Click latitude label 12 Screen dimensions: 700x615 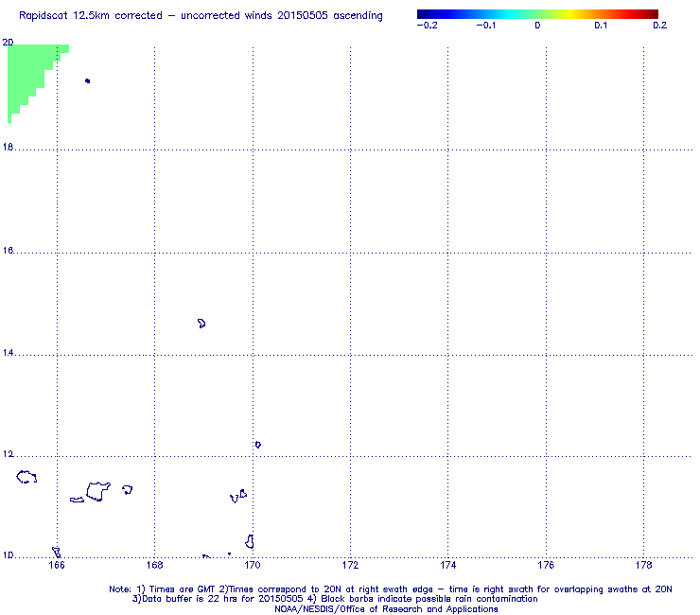coord(8,454)
